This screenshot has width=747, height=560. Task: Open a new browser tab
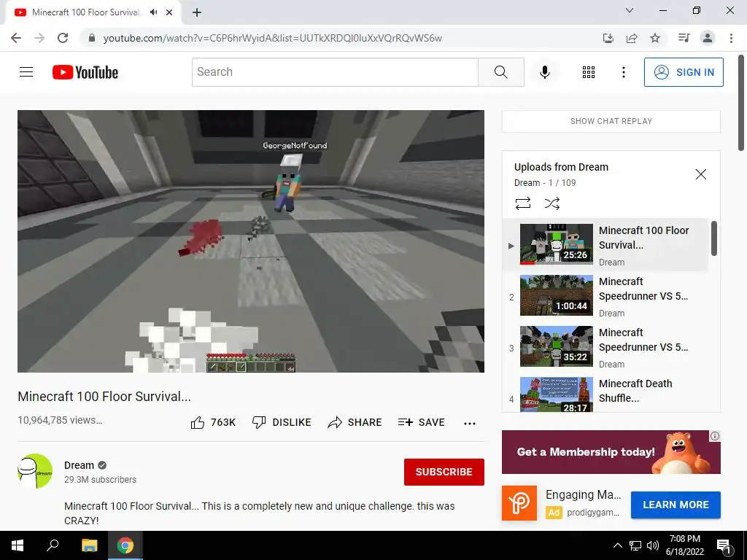pyautogui.click(x=197, y=12)
